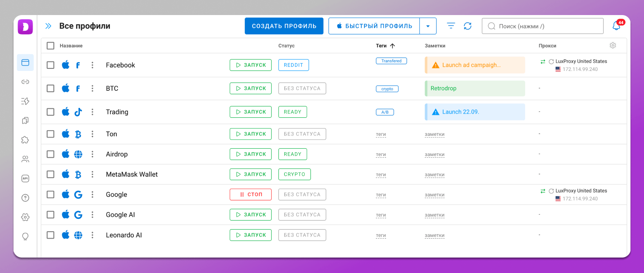The height and width of the screenshot is (273, 644).
Task: Click the profile search input field
Action: point(542,26)
